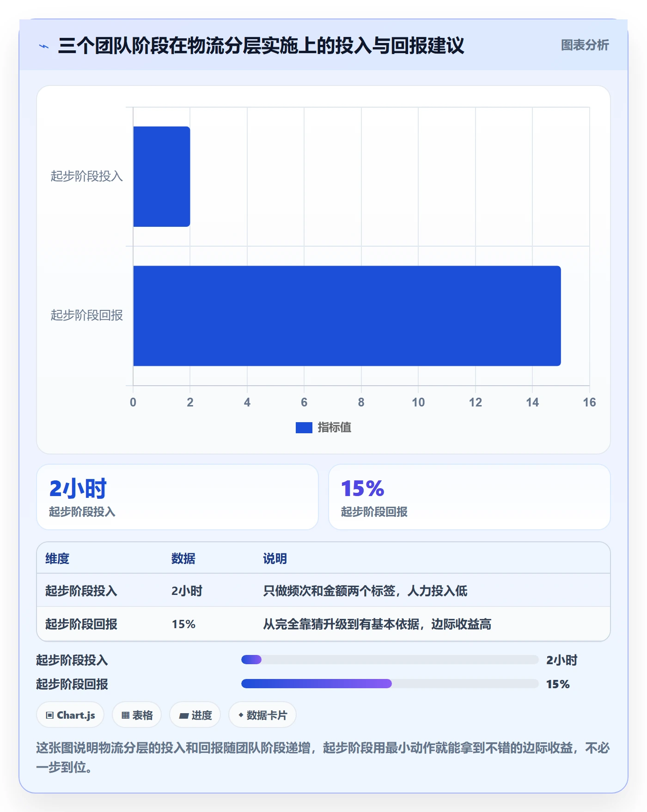The image size is (647, 812).
Task: Click the main title 三个团队阶段在物流分层
Action: (261, 46)
